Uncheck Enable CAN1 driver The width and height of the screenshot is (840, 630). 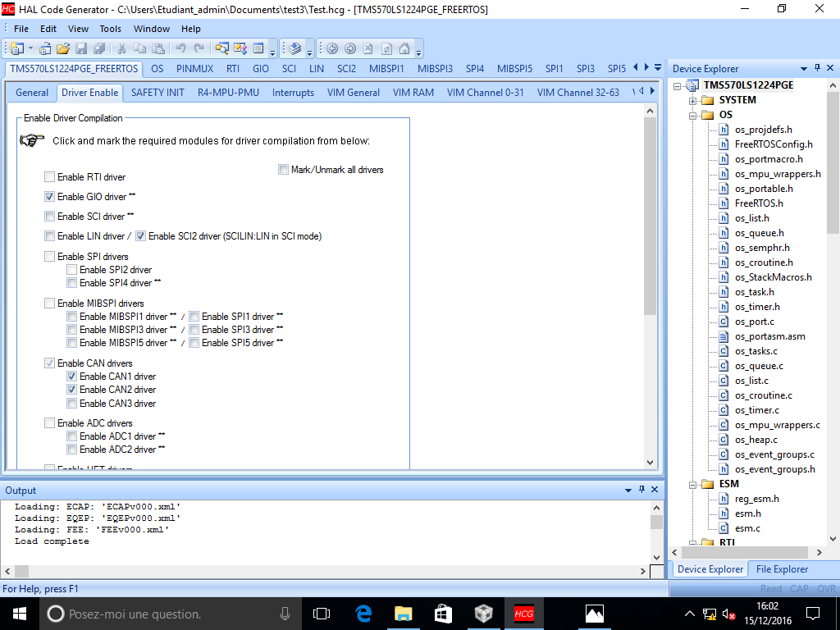[72, 377]
